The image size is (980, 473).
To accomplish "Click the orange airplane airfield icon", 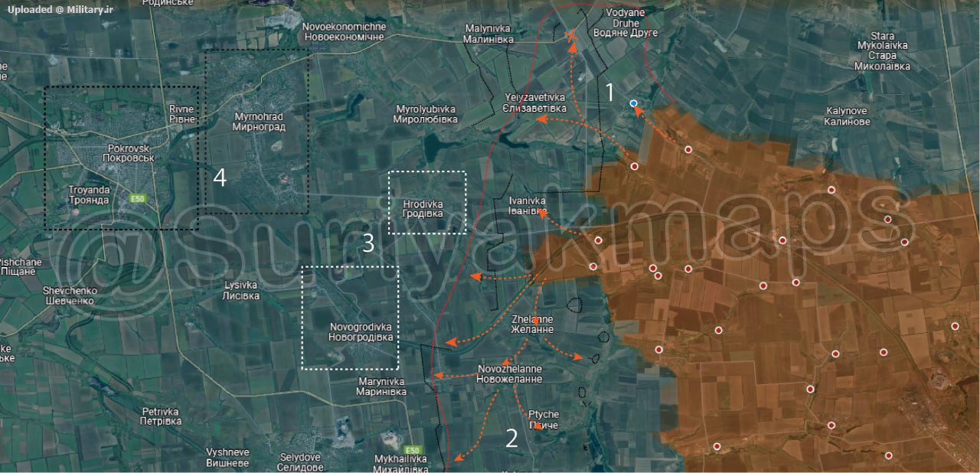I will click(570, 34).
